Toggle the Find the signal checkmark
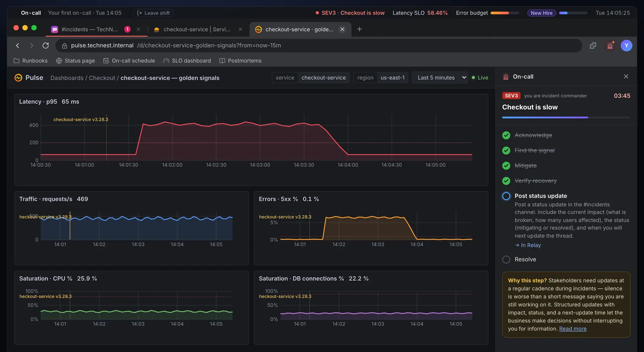The height and width of the screenshot is (352, 644). pyautogui.click(x=506, y=150)
